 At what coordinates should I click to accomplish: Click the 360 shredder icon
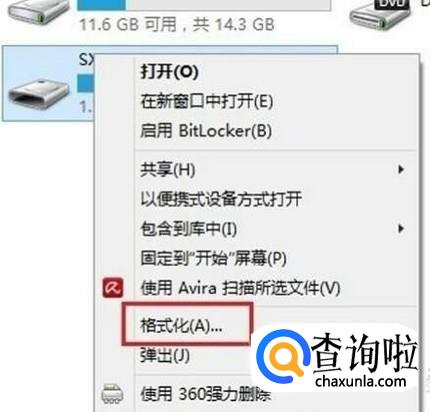pos(113,394)
